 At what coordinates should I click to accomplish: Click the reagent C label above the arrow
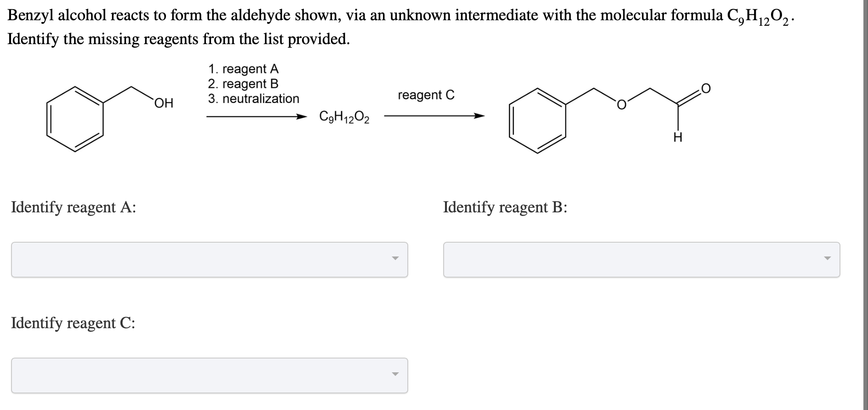click(426, 96)
